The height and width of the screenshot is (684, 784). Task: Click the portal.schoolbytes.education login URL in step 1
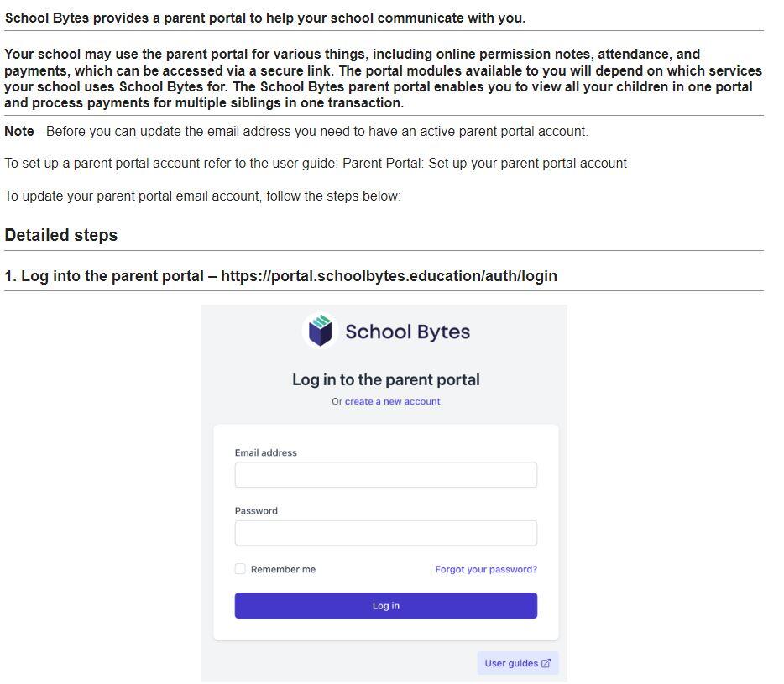click(389, 276)
